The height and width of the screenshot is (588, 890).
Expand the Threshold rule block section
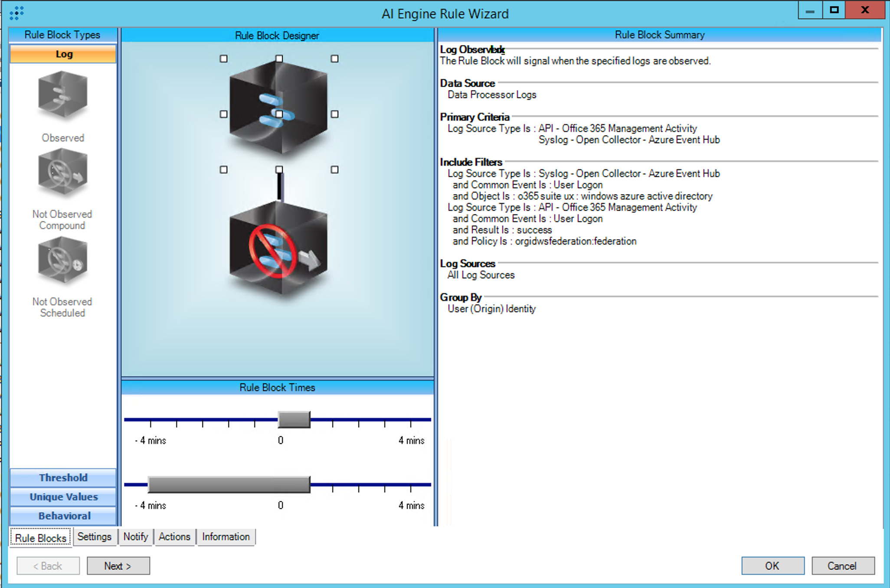pyautogui.click(x=63, y=477)
